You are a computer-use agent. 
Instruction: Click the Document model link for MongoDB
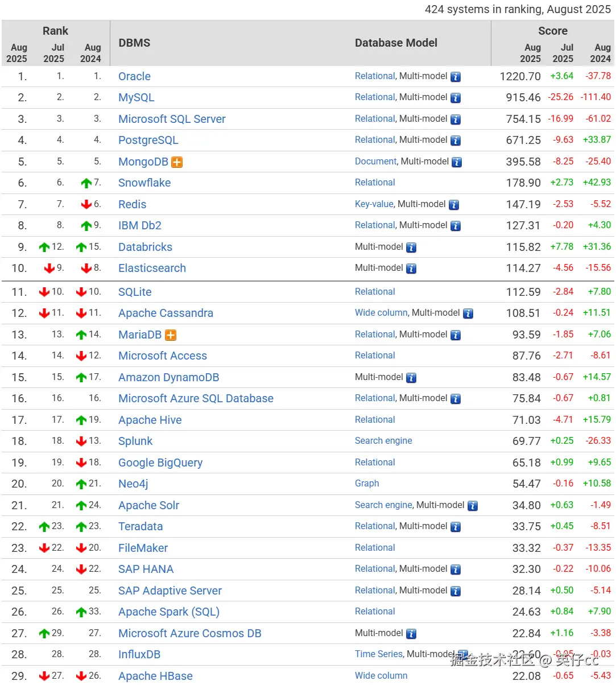375,162
